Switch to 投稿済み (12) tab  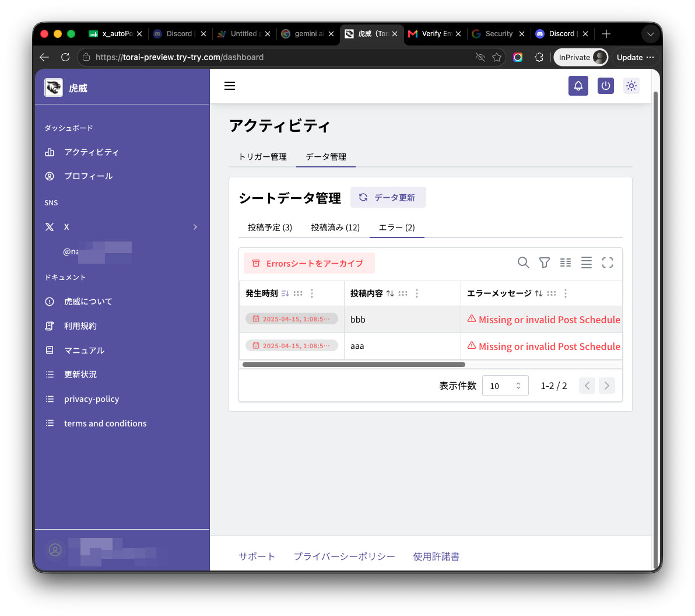(335, 227)
